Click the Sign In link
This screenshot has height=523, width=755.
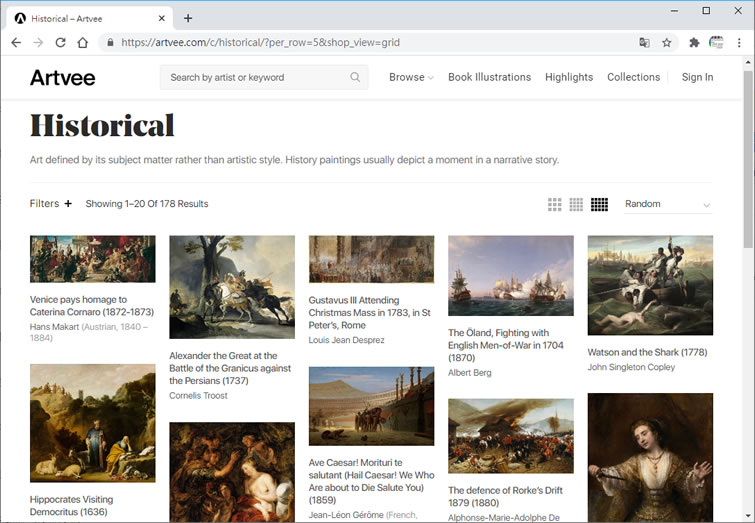coord(697,77)
